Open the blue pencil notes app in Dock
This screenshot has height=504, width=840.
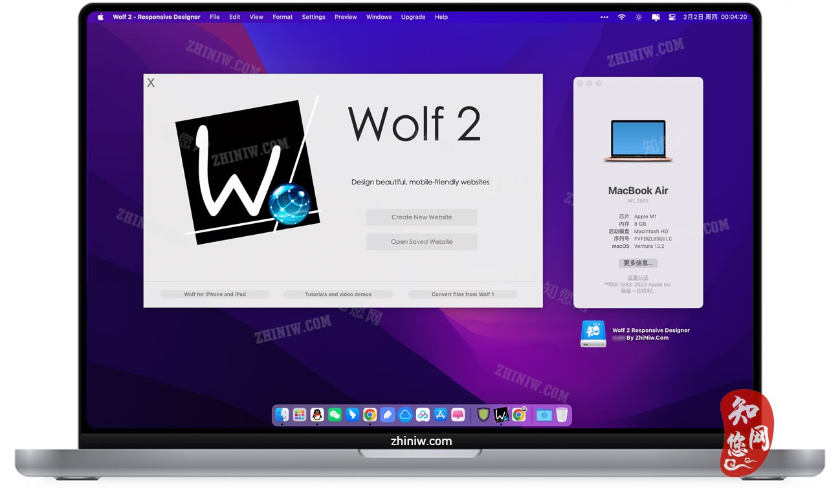[388, 415]
